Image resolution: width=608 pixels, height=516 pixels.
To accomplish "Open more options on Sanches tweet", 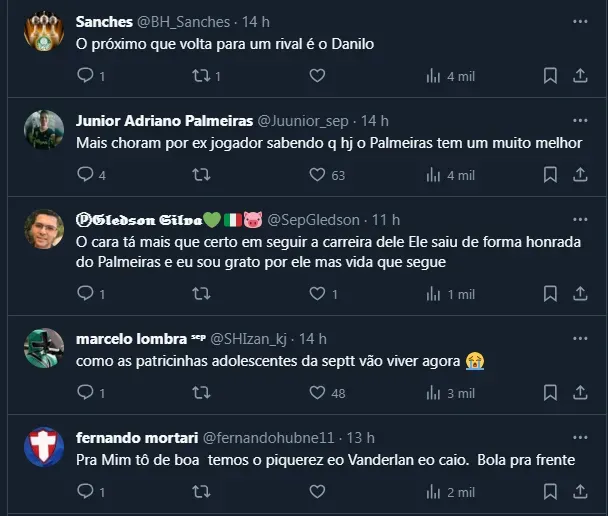I will tap(579, 21).
